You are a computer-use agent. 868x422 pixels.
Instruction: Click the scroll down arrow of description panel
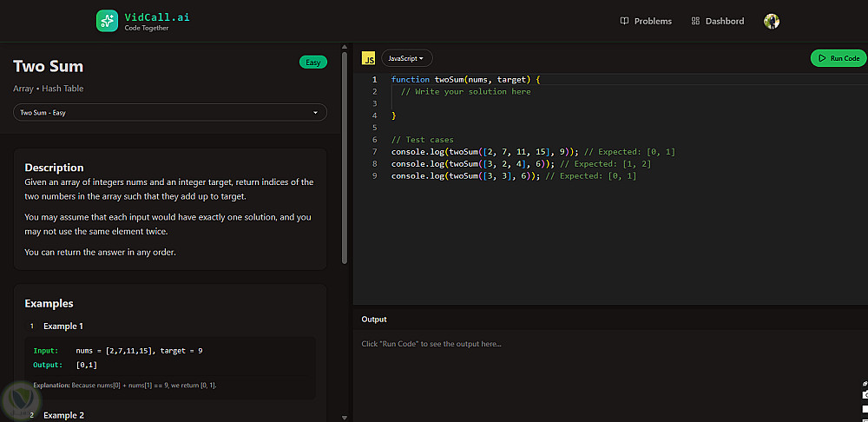point(345,417)
